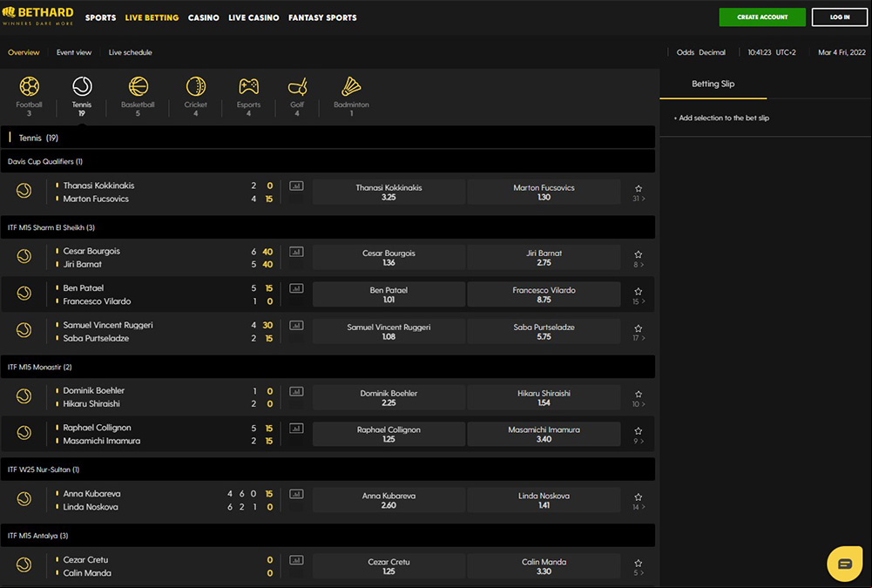Click the Log In button

pos(839,17)
